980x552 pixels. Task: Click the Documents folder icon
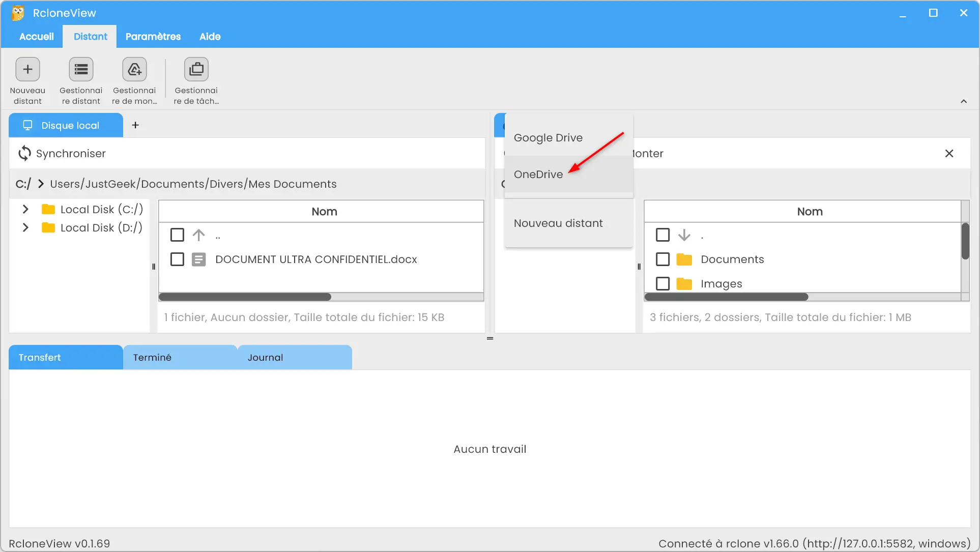tap(684, 259)
